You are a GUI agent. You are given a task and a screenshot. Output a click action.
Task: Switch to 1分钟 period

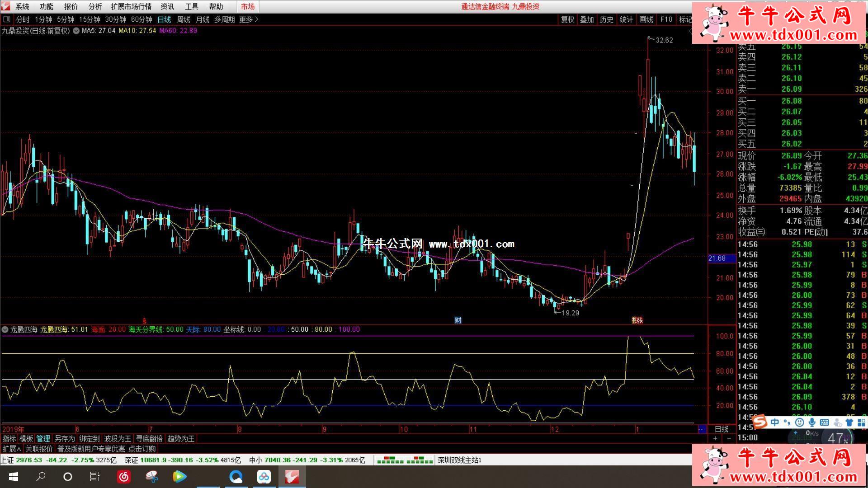44,19
